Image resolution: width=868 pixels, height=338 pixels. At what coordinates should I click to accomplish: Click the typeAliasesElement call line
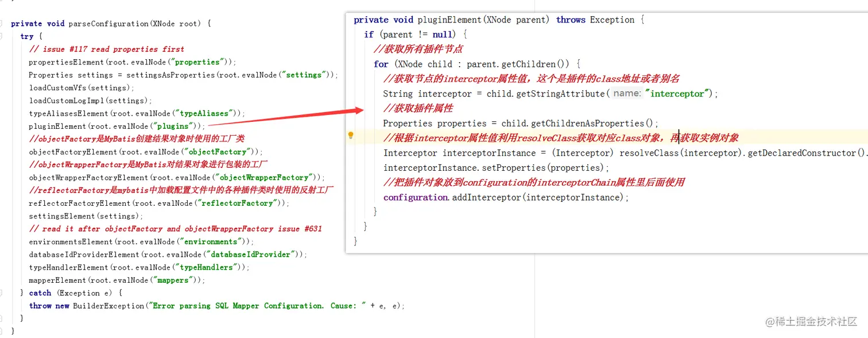click(x=137, y=113)
